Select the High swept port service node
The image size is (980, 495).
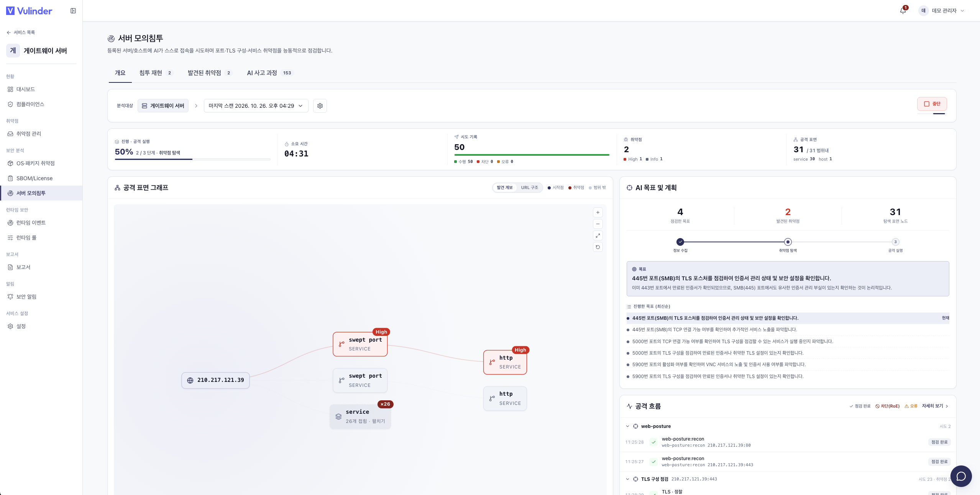pyautogui.click(x=360, y=344)
